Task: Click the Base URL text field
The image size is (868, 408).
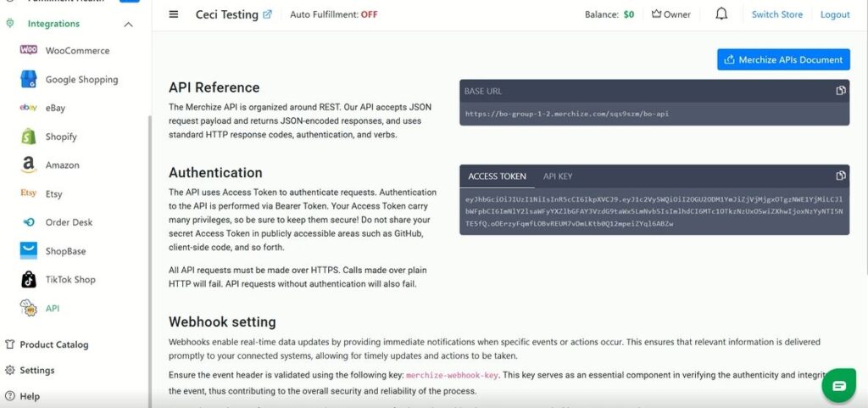Action: coord(566,114)
